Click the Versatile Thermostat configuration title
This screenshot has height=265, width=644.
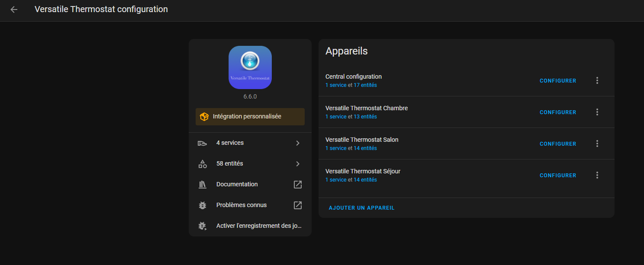tap(101, 9)
